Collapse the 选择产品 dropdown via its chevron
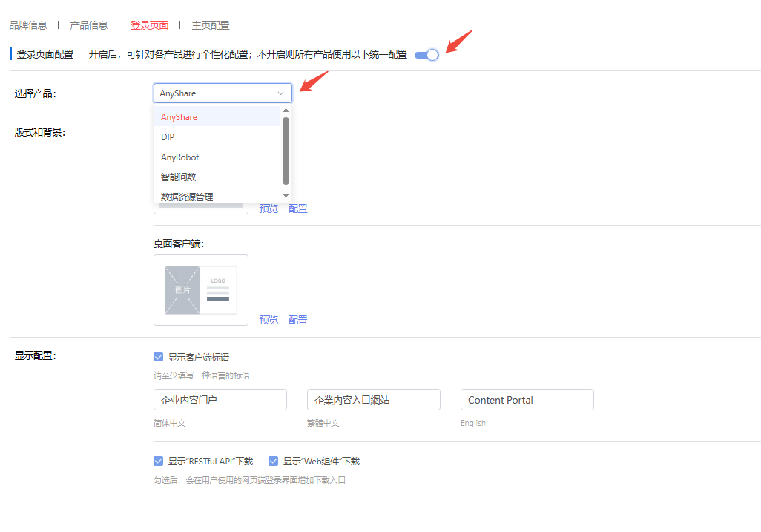 coord(280,93)
